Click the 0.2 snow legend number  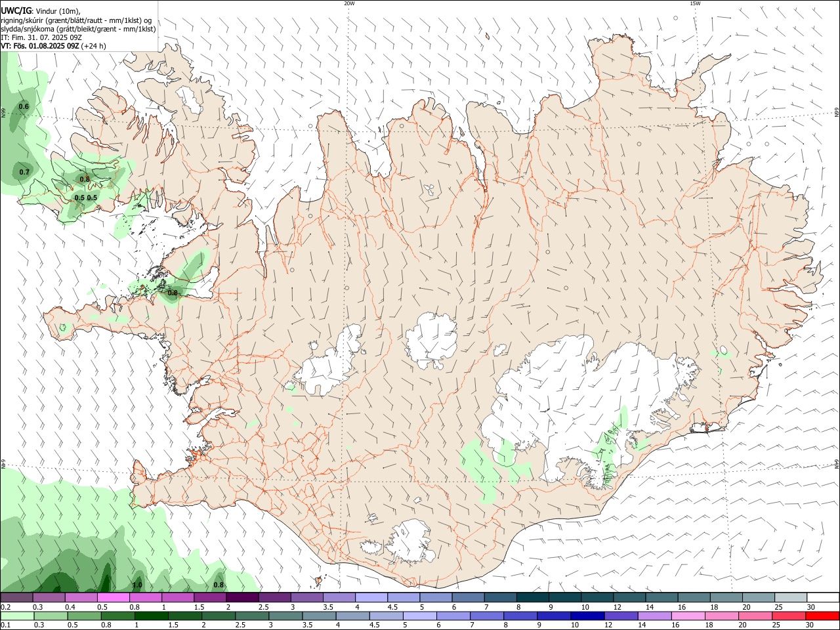point(5,607)
